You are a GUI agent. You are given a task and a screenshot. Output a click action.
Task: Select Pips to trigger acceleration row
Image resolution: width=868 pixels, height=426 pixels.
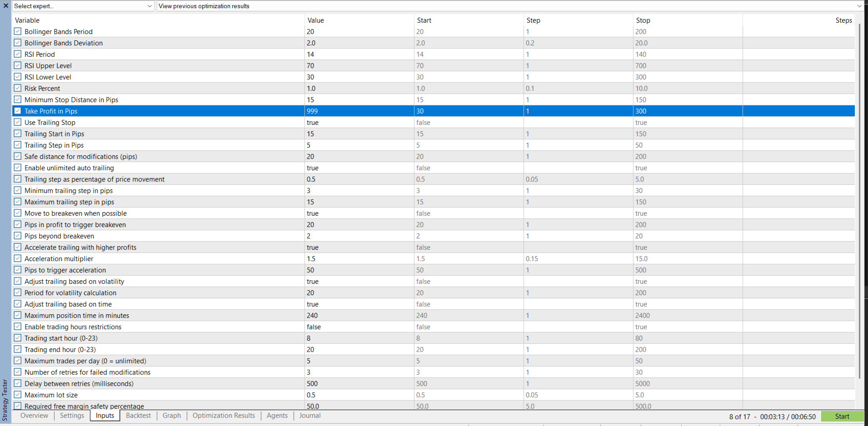434,270
